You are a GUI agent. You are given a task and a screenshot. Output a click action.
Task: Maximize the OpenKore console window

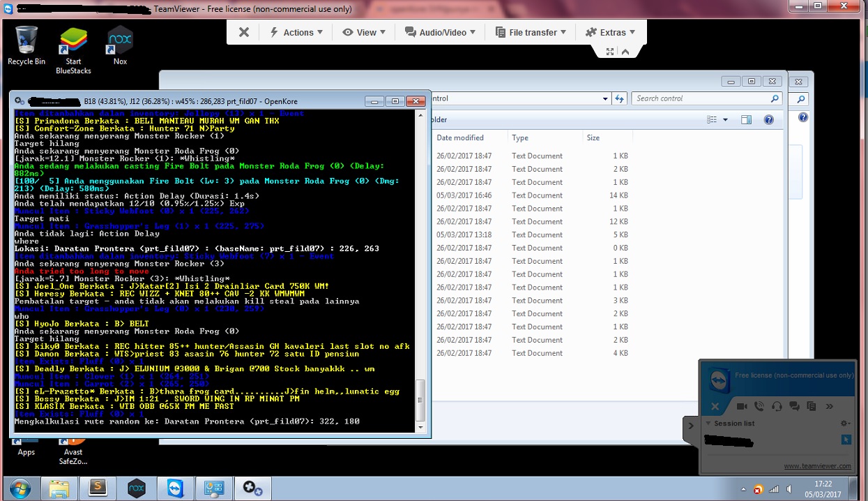395,100
